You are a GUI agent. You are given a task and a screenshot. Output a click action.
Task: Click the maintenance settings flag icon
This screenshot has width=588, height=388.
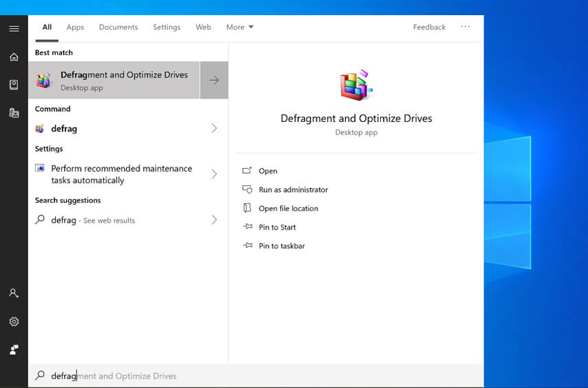[x=40, y=168]
